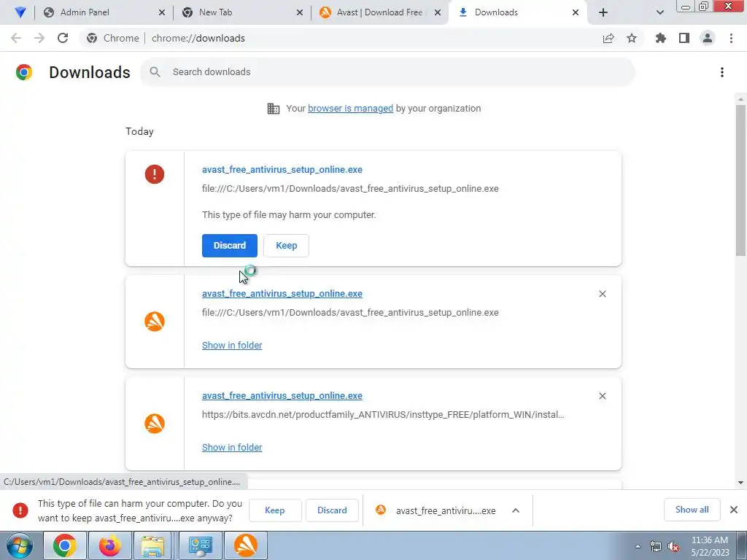The image size is (747, 560).
Task: Click the browser back arrow
Action: (16, 38)
